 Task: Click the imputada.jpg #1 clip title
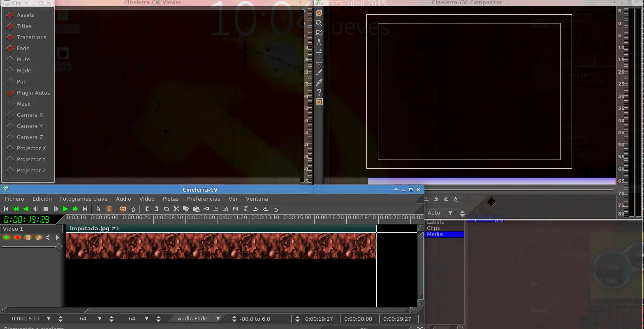click(95, 228)
